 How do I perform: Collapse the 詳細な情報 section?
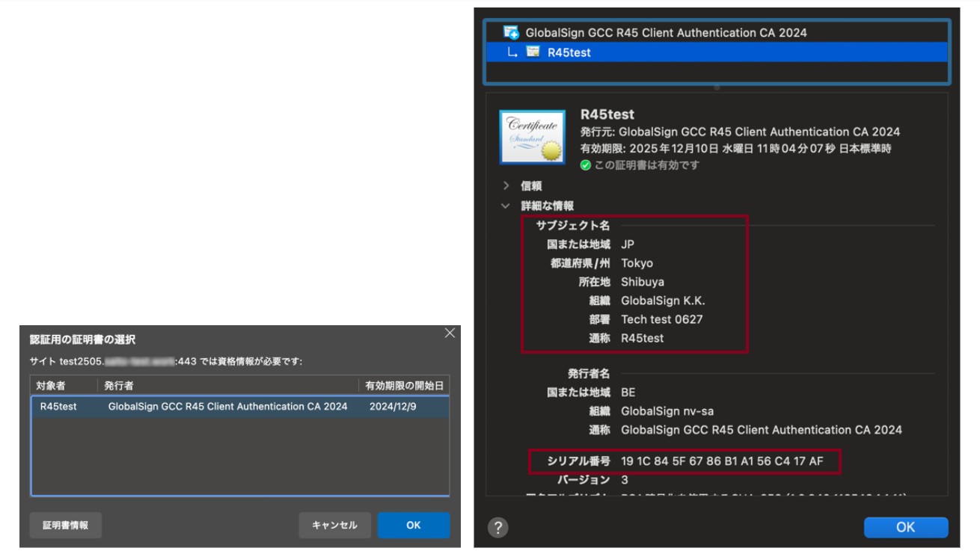[x=506, y=206]
